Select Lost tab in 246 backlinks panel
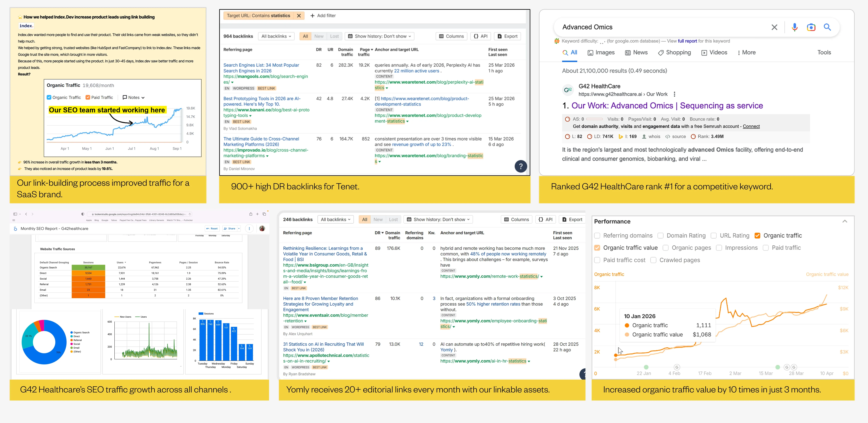The image size is (868, 423). [393, 220]
